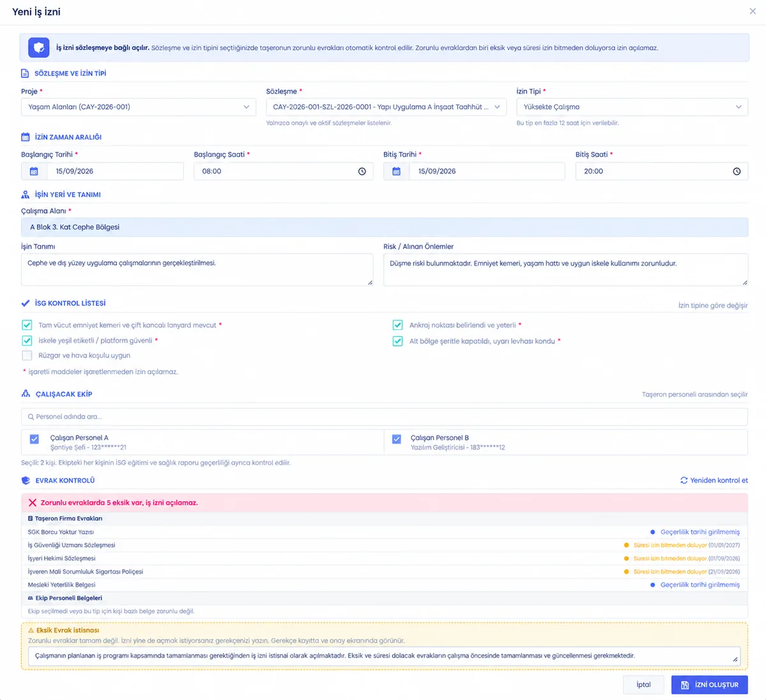The width and height of the screenshot is (766, 700).
Task: Click the refresh icon for Yeniden kontrol et
Action: coord(684,480)
